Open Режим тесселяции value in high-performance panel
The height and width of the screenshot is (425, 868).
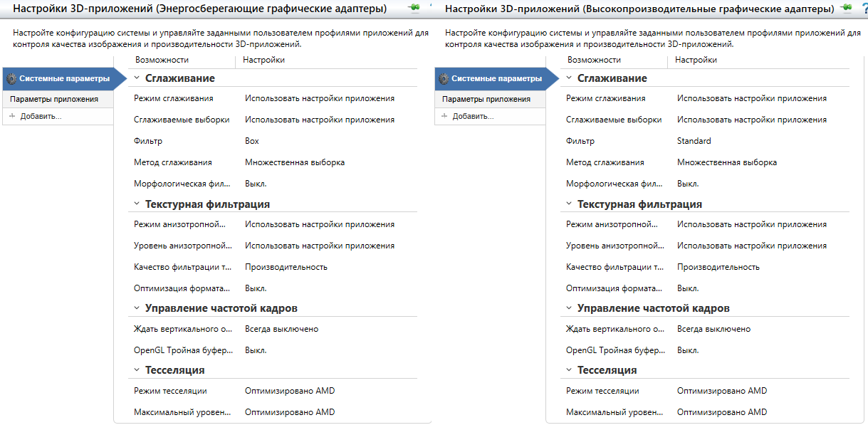(722, 391)
